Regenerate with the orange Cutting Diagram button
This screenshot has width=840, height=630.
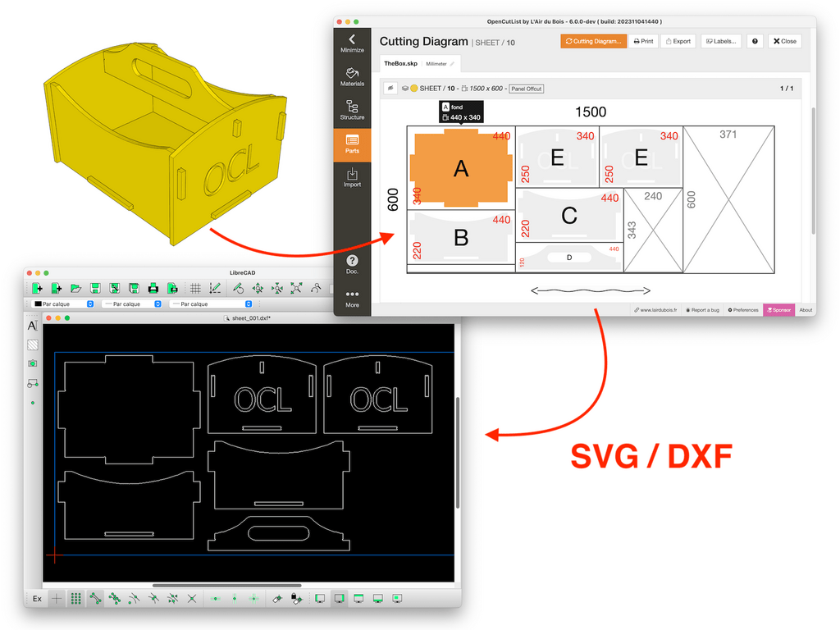[x=594, y=41]
